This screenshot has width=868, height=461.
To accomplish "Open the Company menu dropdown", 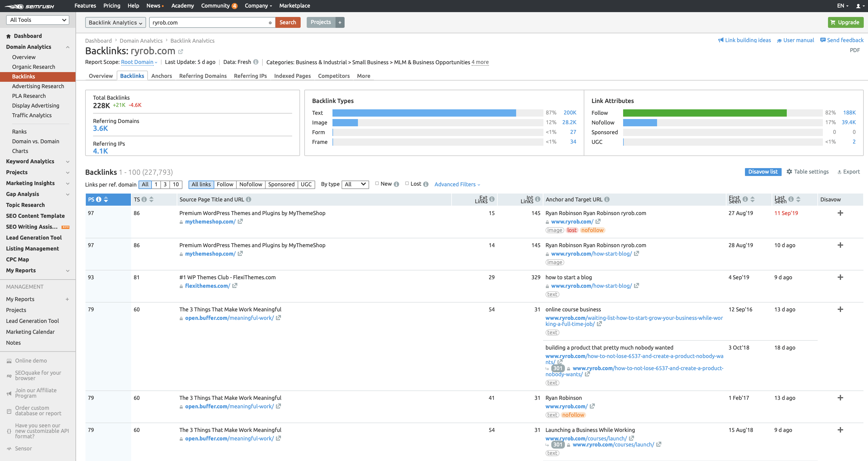I will click(258, 6).
